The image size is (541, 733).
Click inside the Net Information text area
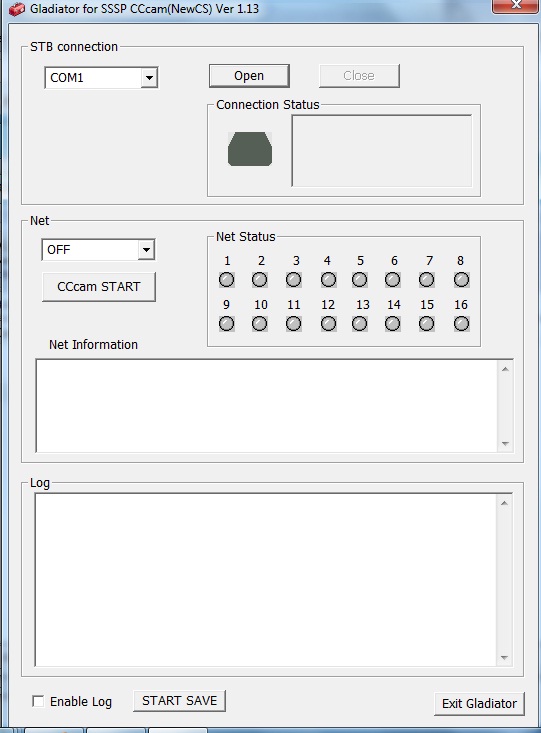tap(267, 406)
